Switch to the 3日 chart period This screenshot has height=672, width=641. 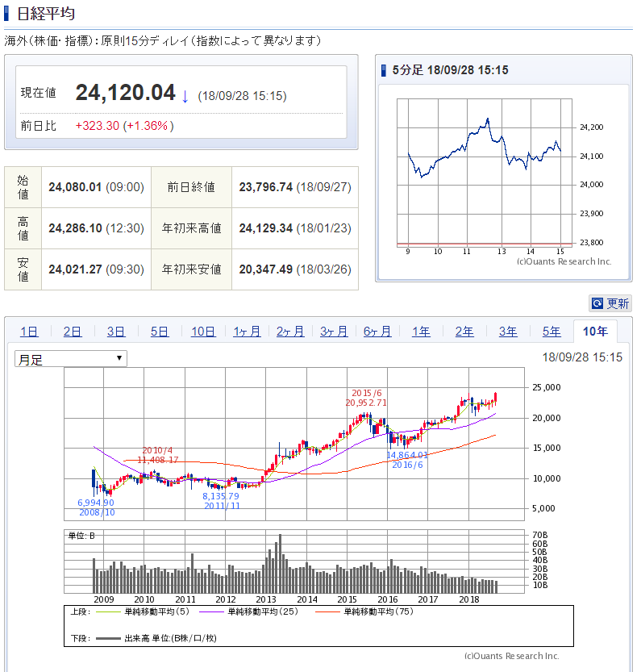(x=116, y=332)
